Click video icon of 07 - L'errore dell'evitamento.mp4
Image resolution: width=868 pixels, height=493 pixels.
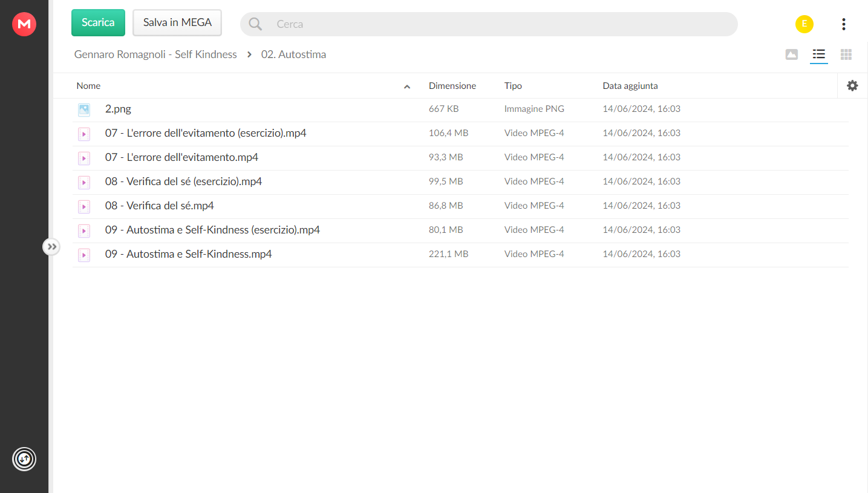pyautogui.click(x=83, y=158)
